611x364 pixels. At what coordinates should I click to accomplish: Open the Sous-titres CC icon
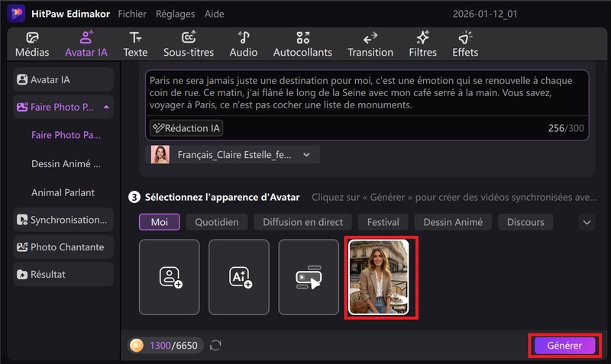189,37
